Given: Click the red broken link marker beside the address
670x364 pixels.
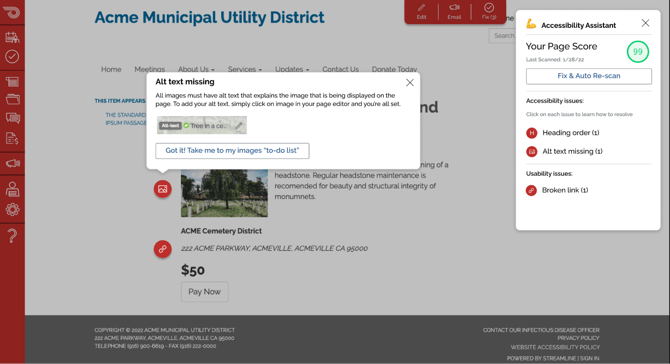Looking at the screenshot, I should (x=163, y=249).
